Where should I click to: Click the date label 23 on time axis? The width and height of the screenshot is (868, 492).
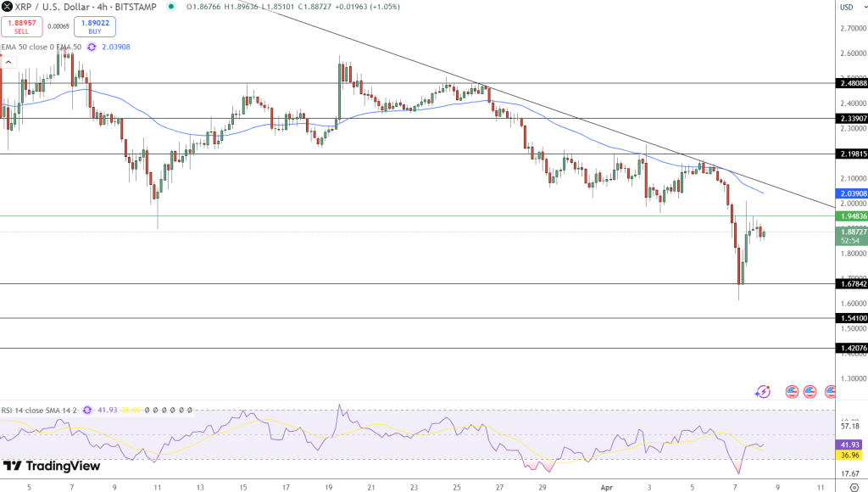[414, 488]
